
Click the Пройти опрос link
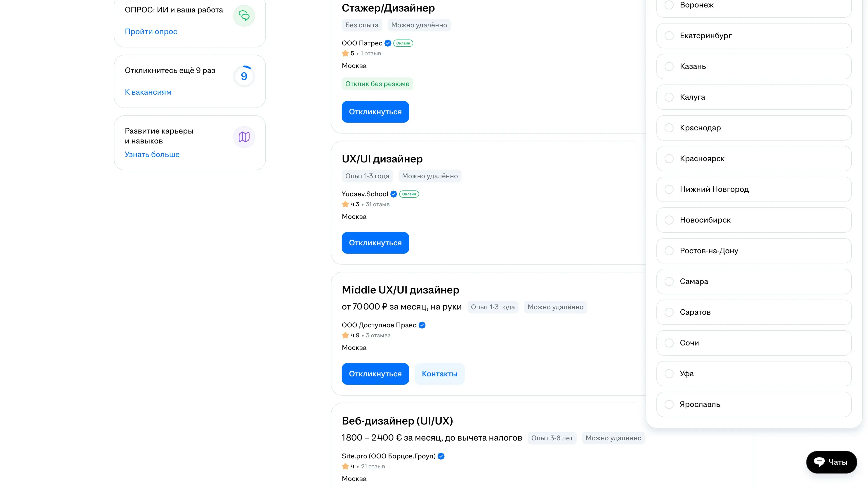151,31
